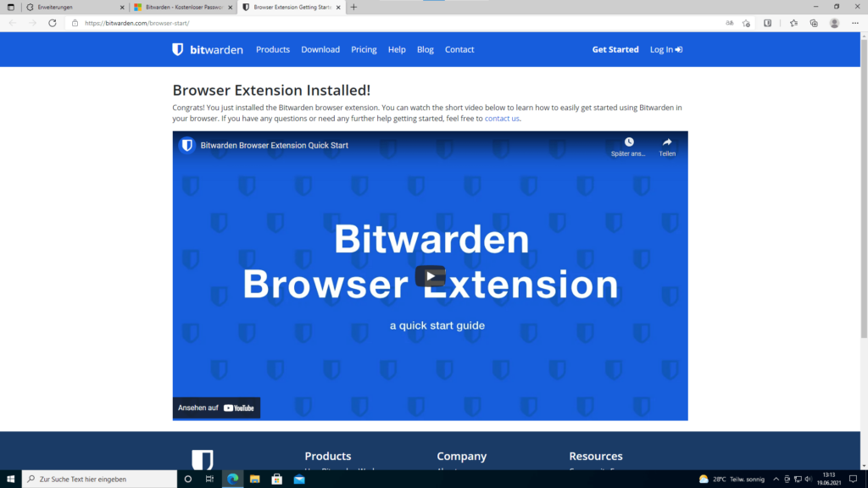
Task: Open the notification center icon
Action: pyautogui.click(x=854, y=480)
